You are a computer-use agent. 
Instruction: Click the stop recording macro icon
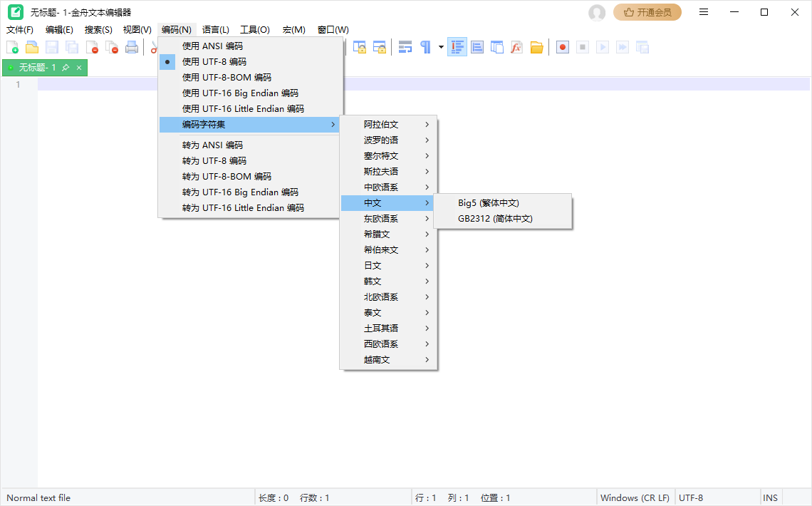(583, 47)
